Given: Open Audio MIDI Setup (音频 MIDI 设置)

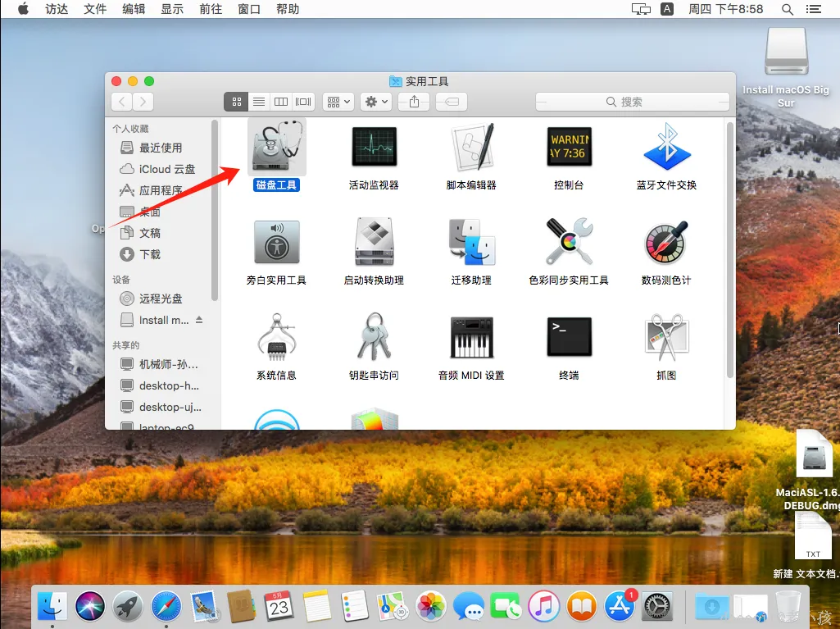Looking at the screenshot, I should 471,337.
